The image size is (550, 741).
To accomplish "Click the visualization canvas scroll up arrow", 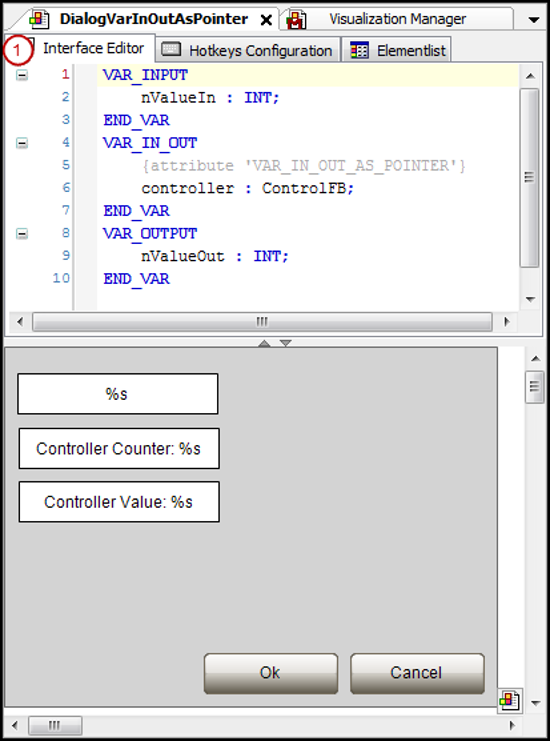I will (535, 359).
